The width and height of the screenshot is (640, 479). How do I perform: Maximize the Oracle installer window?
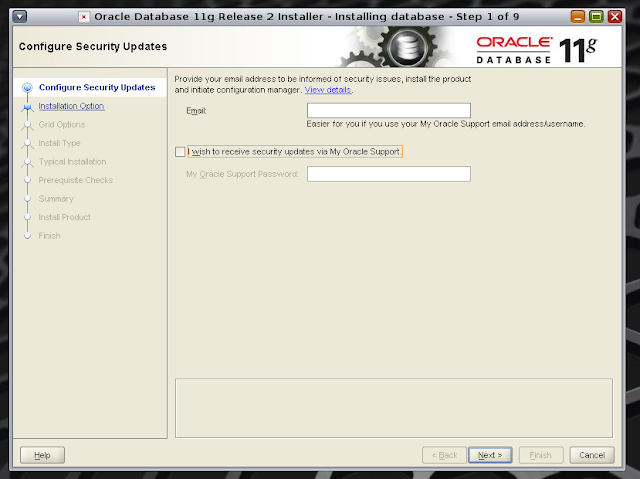click(596, 17)
